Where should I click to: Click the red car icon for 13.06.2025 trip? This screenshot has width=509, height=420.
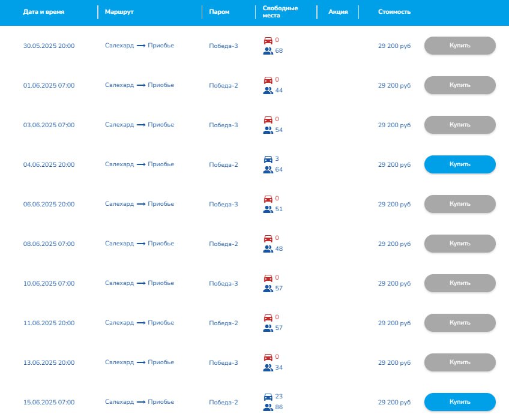coord(268,358)
